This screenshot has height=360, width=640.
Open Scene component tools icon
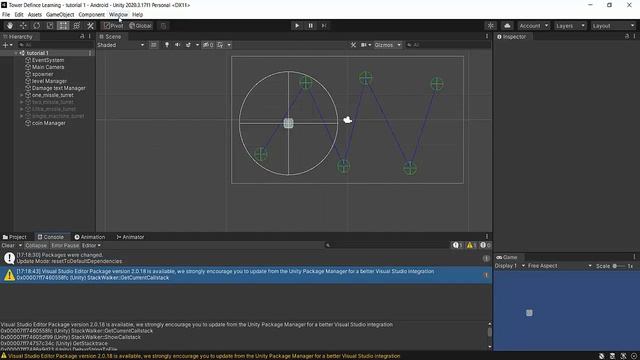point(353,45)
